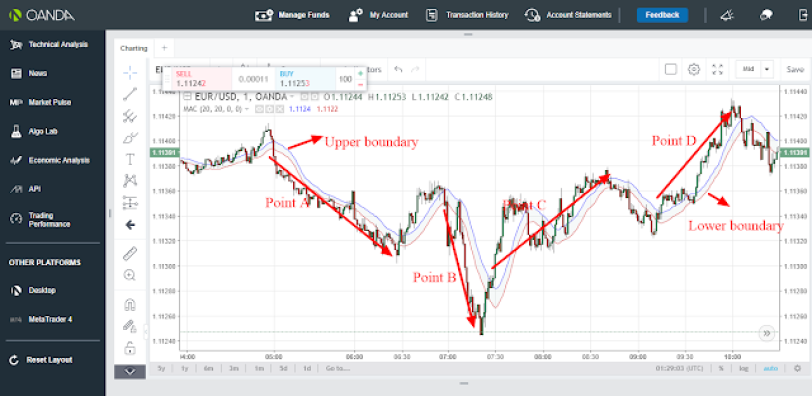Toggle magnet mode in drawing toolbar
This screenshot has height=396, width=812.
coord(130,304)
